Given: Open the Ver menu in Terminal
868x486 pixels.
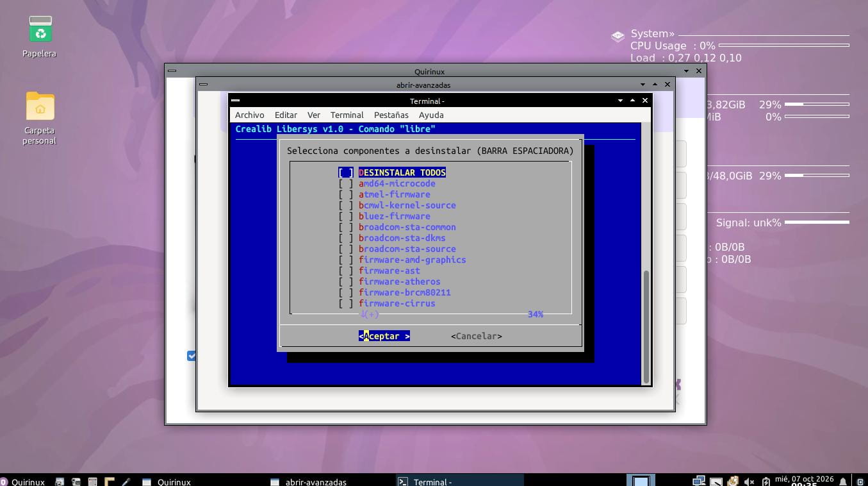Looking at the screenshot, I should (314, 115).
